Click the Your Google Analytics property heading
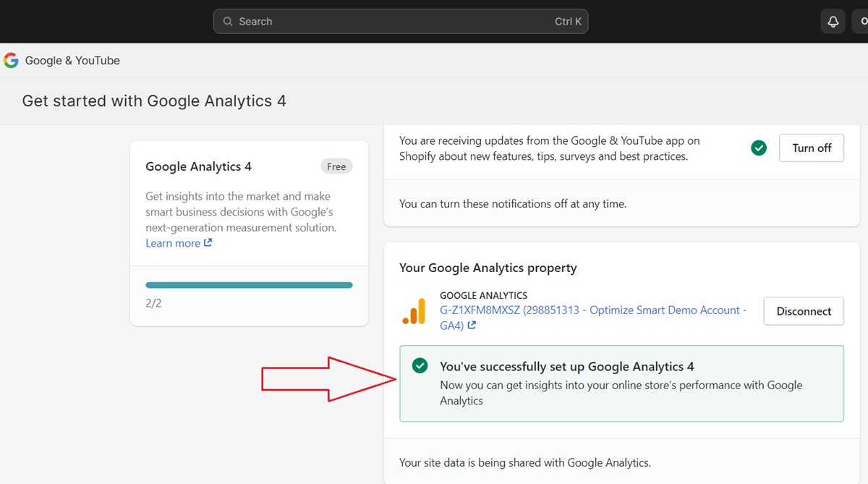The width and height of the screenshot is (868, 484). (x=488, y=268)
